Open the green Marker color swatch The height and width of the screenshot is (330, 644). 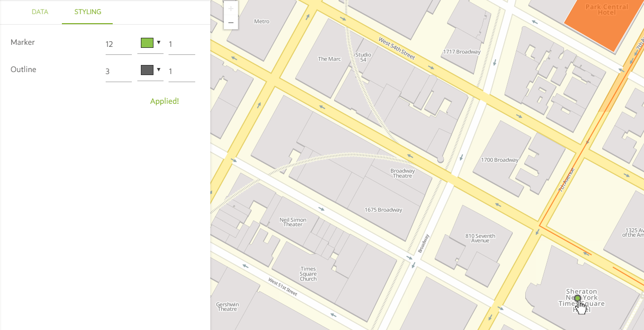[x=147, y=43]
